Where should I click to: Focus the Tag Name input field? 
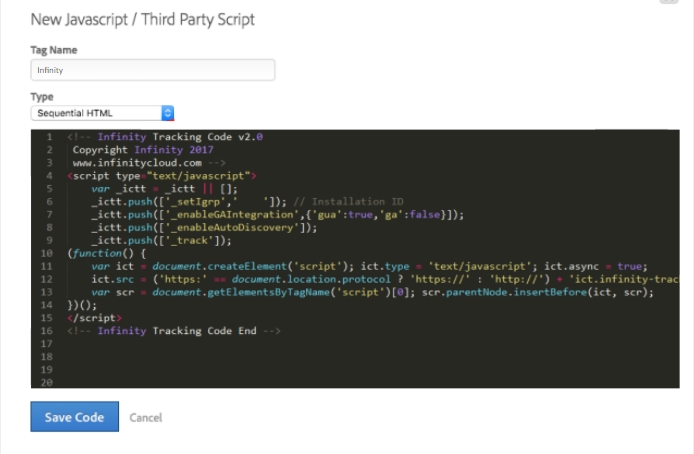(x=153, y=70)
